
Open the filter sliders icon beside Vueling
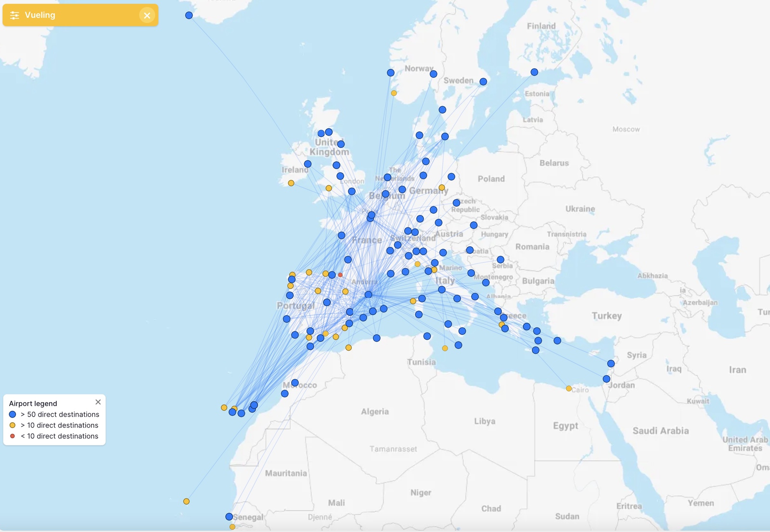[x=14, y=15]
